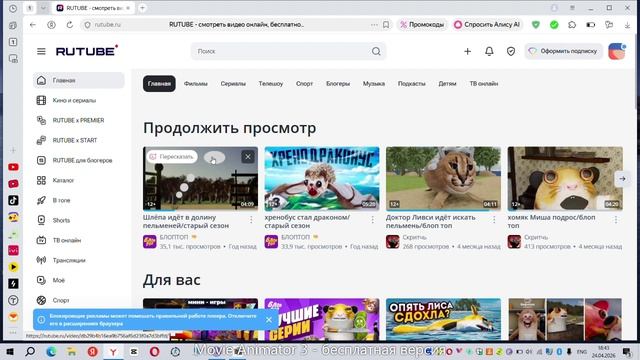
Task: Select Главная in the sidebar
Action: 78,80
